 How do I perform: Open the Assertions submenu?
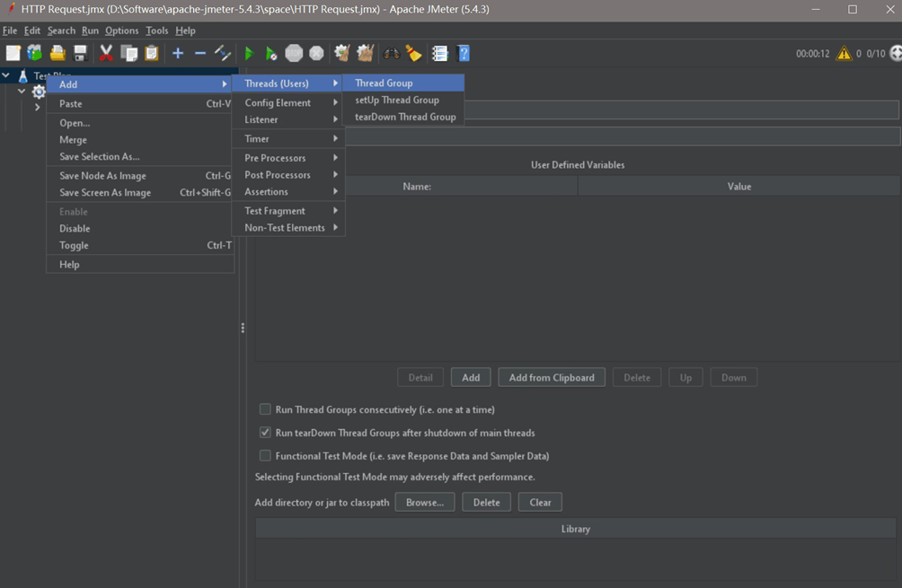(x=288, y=191)
